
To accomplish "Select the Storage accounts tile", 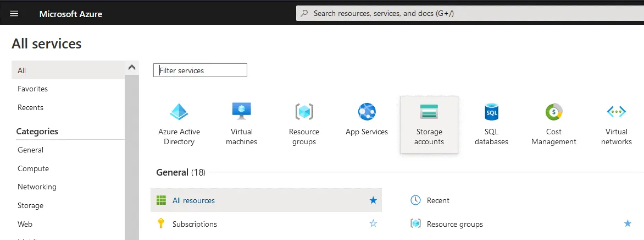I will coord(429,124).
